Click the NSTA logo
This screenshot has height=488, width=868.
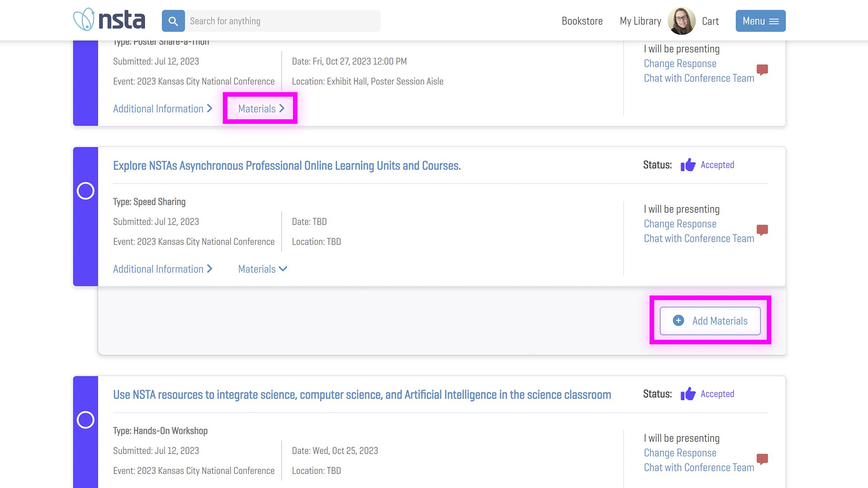109,20
